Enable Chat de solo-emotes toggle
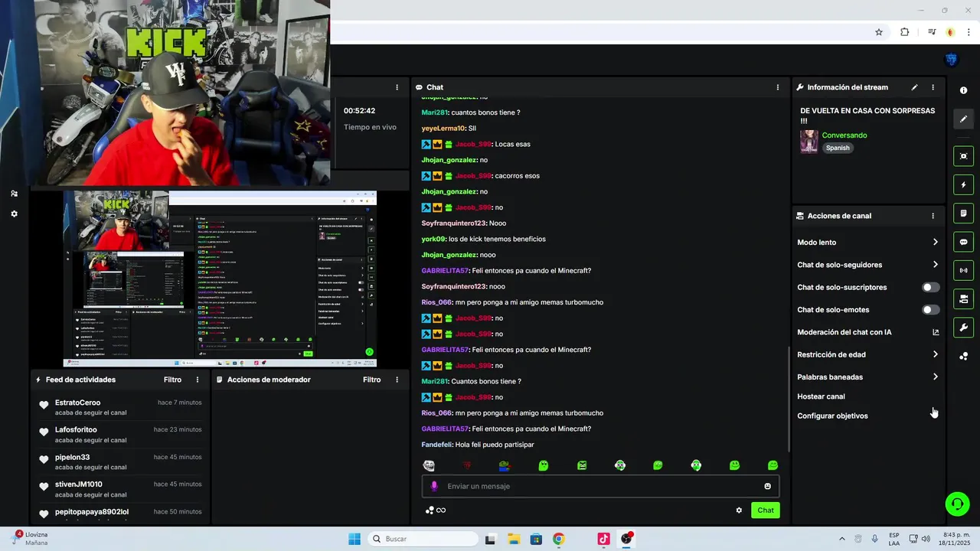Screen dimensions: 980x551 pos(930,310)
